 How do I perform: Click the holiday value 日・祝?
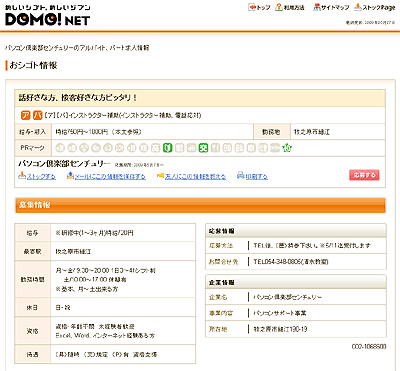[x=63, y=308]
